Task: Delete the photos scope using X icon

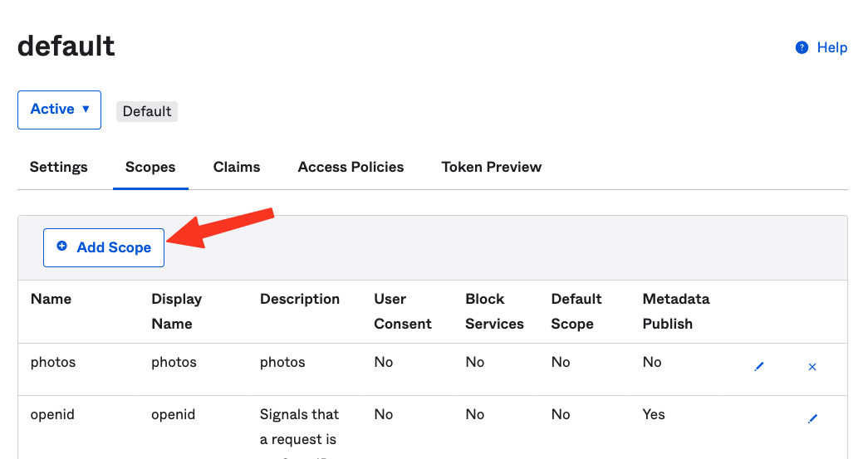Action: (812, 366)
